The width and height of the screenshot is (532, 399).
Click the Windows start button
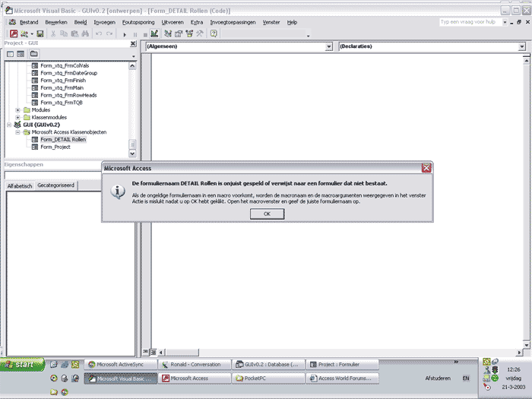coord(22,365)
